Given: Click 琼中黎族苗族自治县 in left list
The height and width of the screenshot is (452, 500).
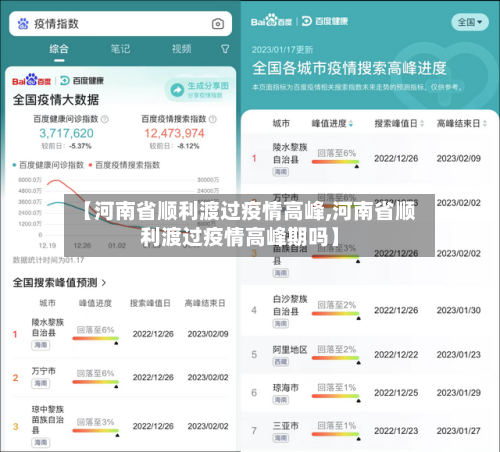Looking at the screenshot, I should tap(48, 420).
